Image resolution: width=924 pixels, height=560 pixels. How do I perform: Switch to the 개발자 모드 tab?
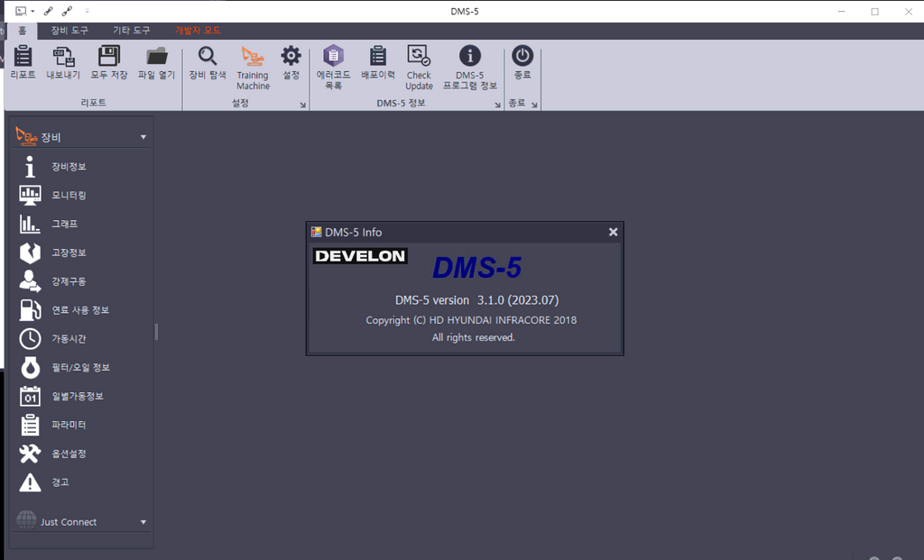coord(198,31)
